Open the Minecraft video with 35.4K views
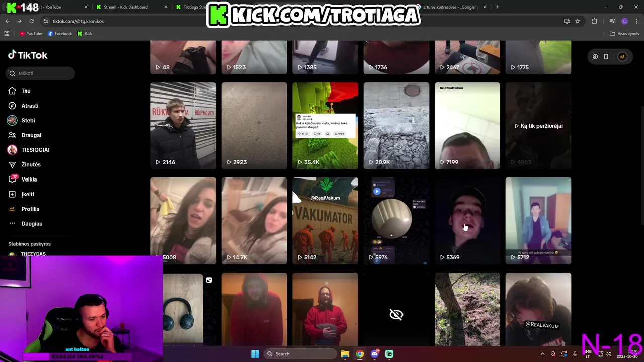Image resolution: width=644 pixels, height=362 pixels. [x=325, y=126]
